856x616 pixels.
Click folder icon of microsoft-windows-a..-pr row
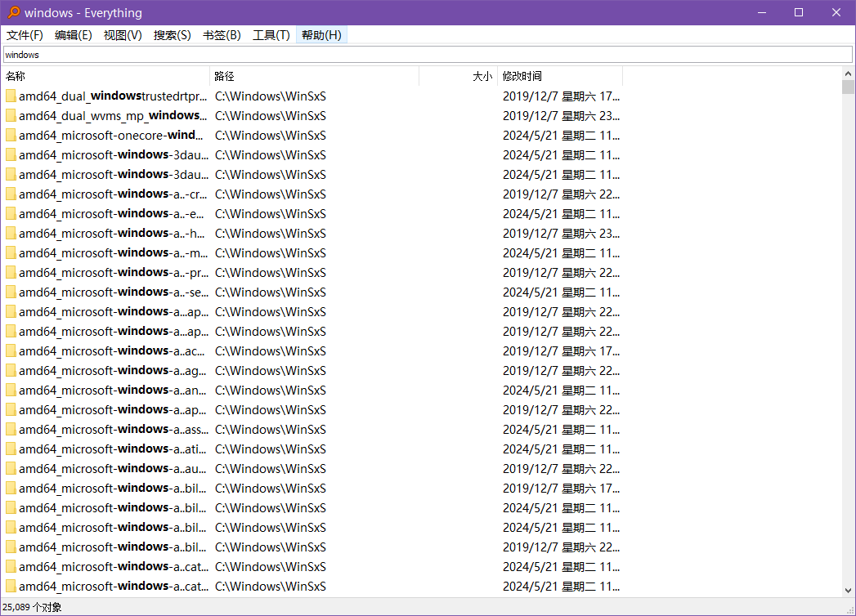11,273
